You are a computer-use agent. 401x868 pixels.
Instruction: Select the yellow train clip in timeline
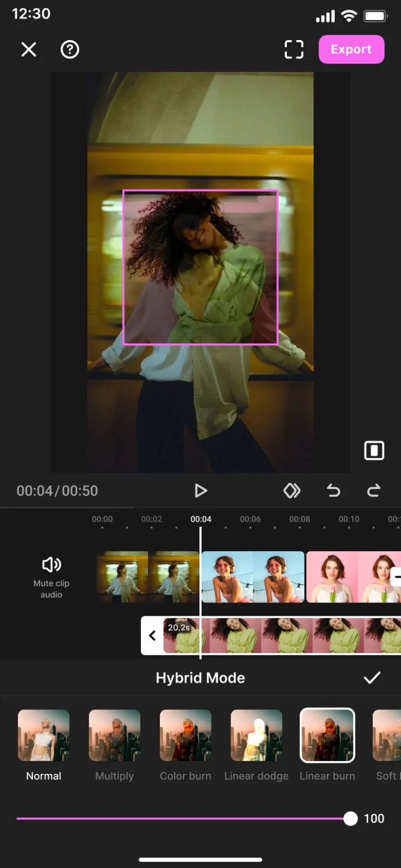148,577
